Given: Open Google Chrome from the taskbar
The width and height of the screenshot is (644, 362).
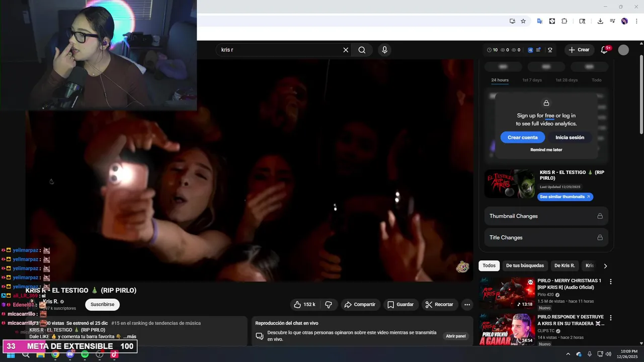Looking at the screenshot, I should click(55, 354).
